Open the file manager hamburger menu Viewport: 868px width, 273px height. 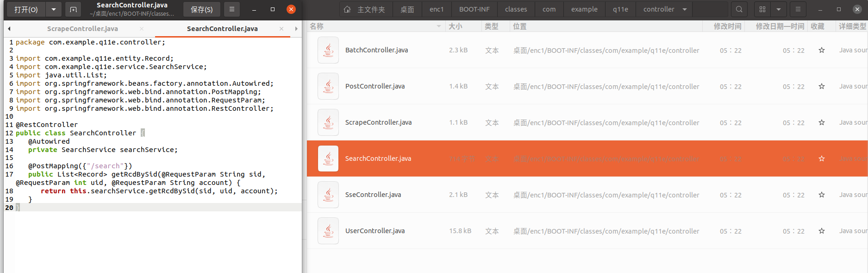[798, 9]
